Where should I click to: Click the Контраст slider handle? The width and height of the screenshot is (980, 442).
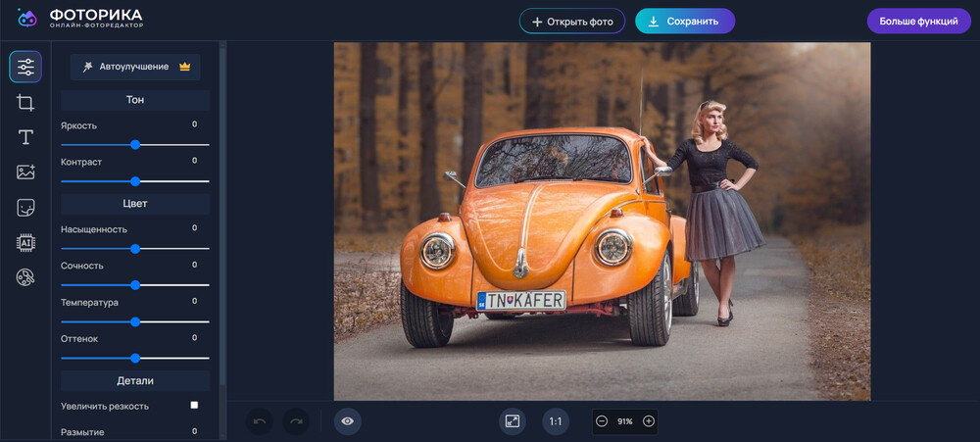point(135,181)
